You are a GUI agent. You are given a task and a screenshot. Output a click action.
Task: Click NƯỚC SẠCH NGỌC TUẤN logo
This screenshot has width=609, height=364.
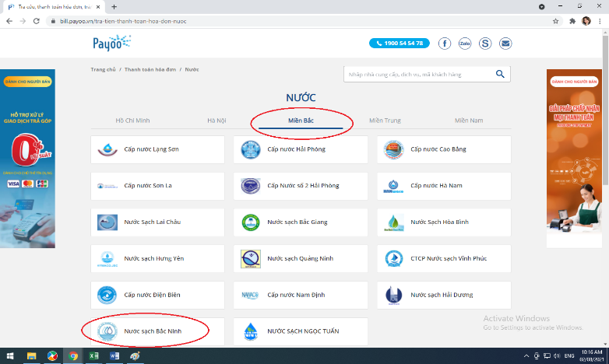click(x=251, y=331)
